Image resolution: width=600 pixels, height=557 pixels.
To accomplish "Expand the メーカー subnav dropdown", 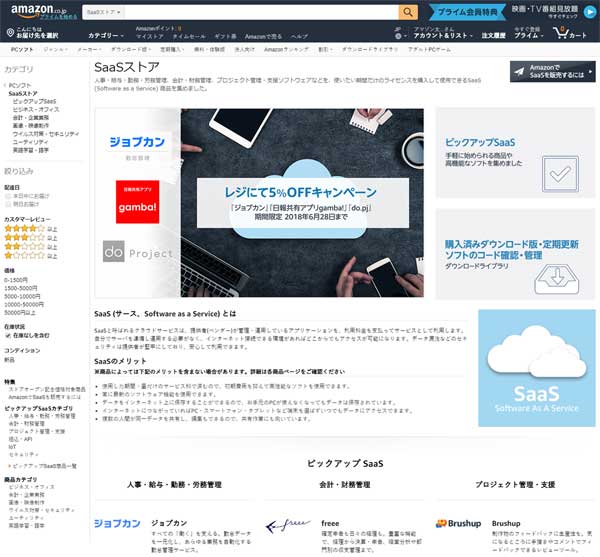I will (90, 49).
